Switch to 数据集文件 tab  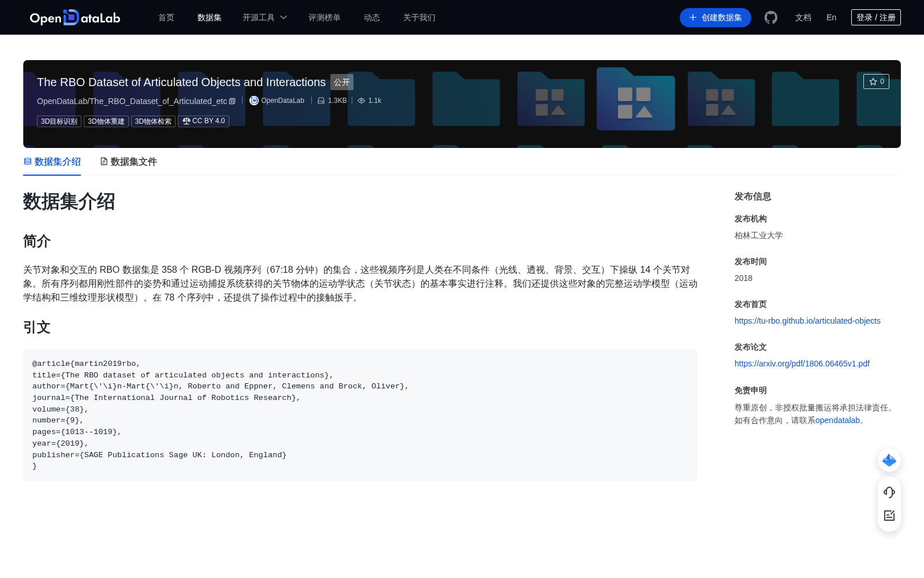(129, 162)
